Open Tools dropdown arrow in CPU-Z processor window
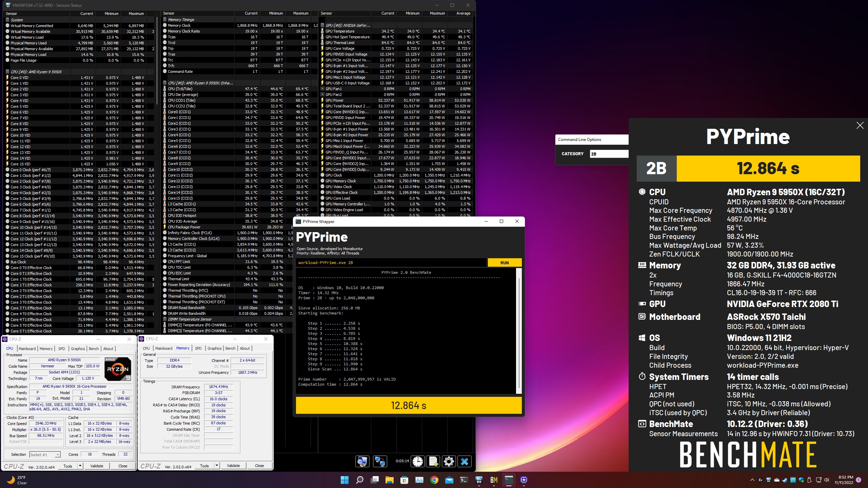Viewport: 868px width, 488px height. (x=80, y=466)
